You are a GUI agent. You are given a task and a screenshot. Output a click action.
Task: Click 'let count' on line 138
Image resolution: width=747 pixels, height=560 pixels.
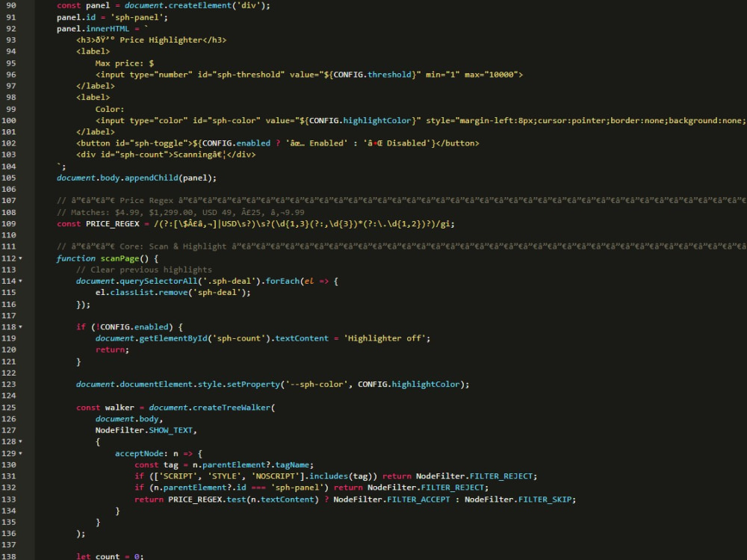point(98,556)
